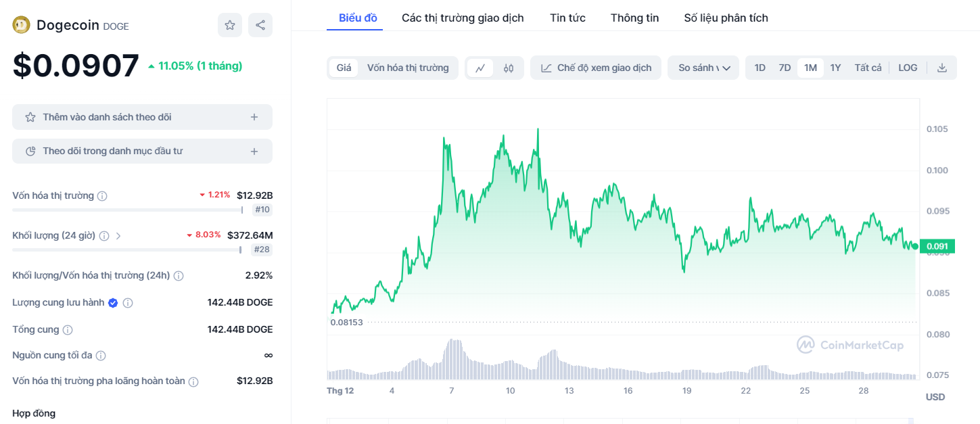
Task: Click the star watchlist icon next to share
Action: coord(229,25)
